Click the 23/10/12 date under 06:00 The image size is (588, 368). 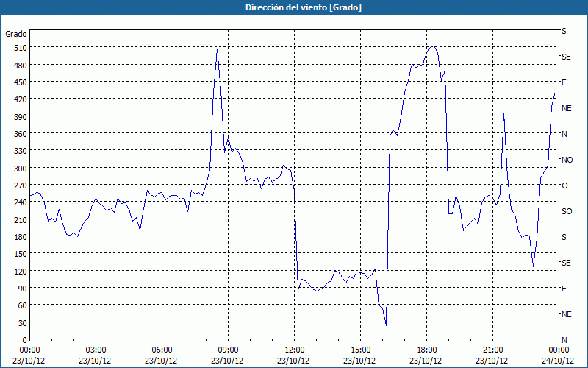click(161, 361)
